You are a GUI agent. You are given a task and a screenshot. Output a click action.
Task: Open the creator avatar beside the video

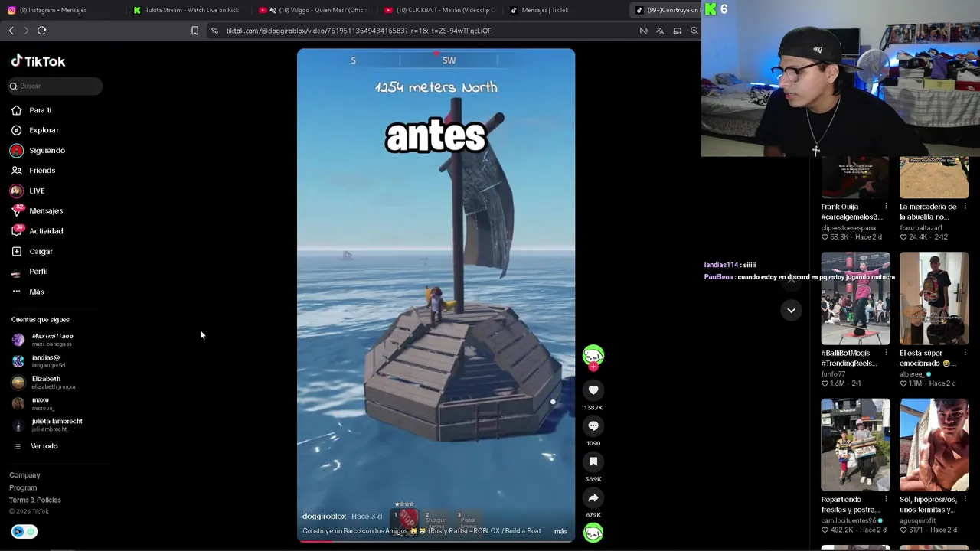tap(593, 356)
